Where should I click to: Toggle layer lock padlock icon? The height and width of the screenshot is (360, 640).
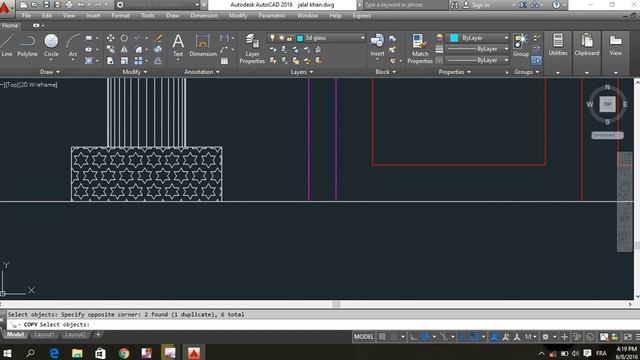click(x=289, y=38)
